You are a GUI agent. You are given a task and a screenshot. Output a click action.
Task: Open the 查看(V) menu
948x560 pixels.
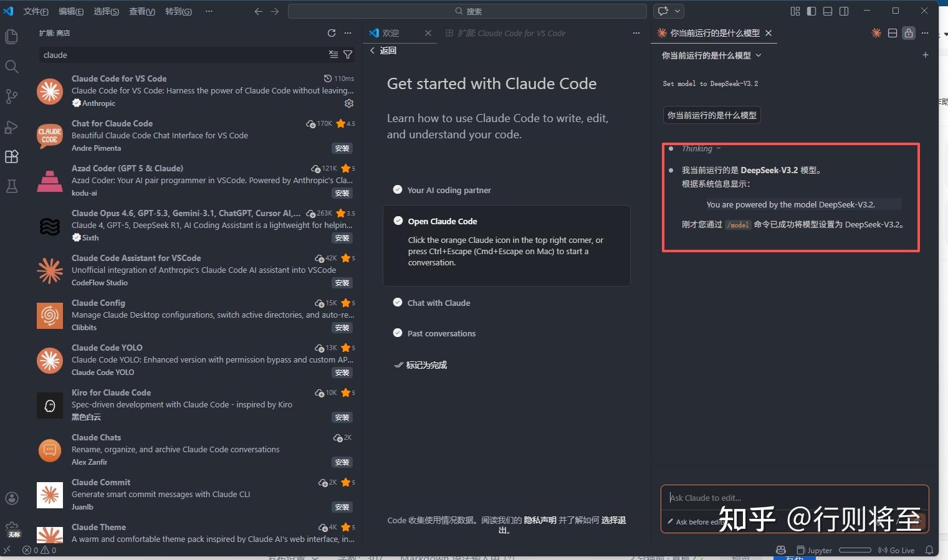tap(142, 11)
